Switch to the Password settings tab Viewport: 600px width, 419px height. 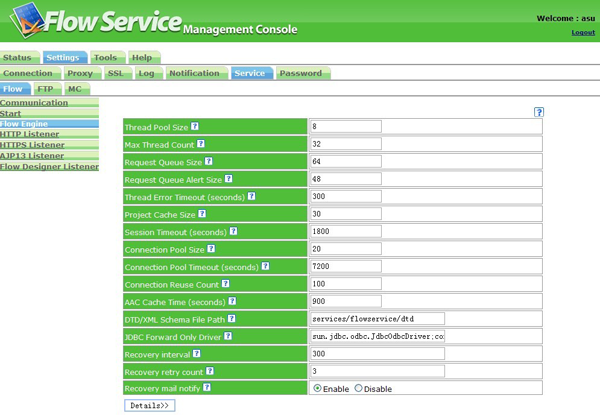pyautogui.click(x=303, y=73)
